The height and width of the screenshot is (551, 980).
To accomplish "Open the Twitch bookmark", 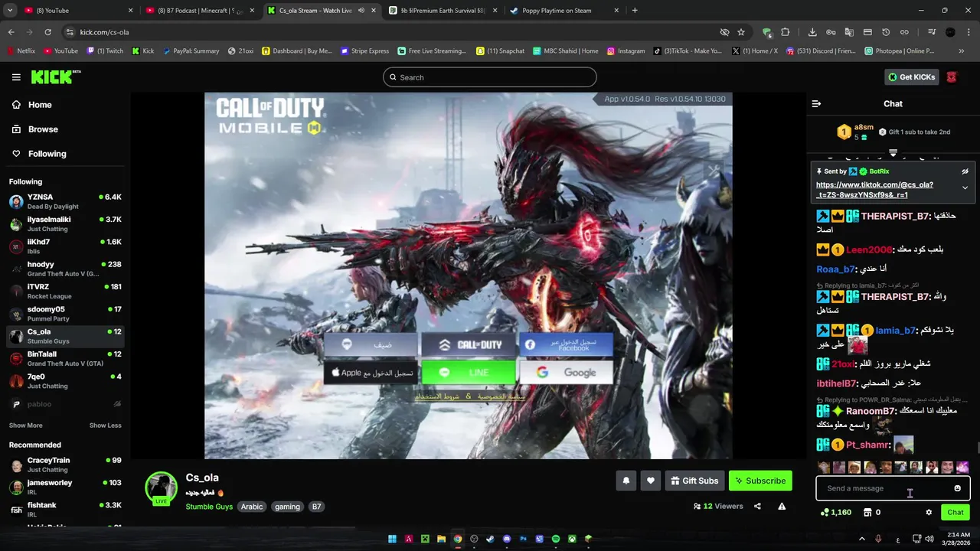I will tap(105, 51).
